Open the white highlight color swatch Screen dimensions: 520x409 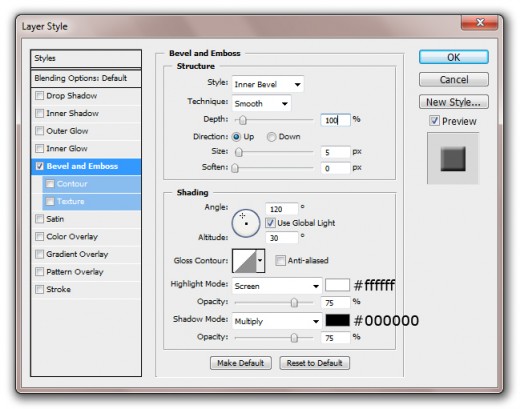pyautogui.click(x=337, y=285)
